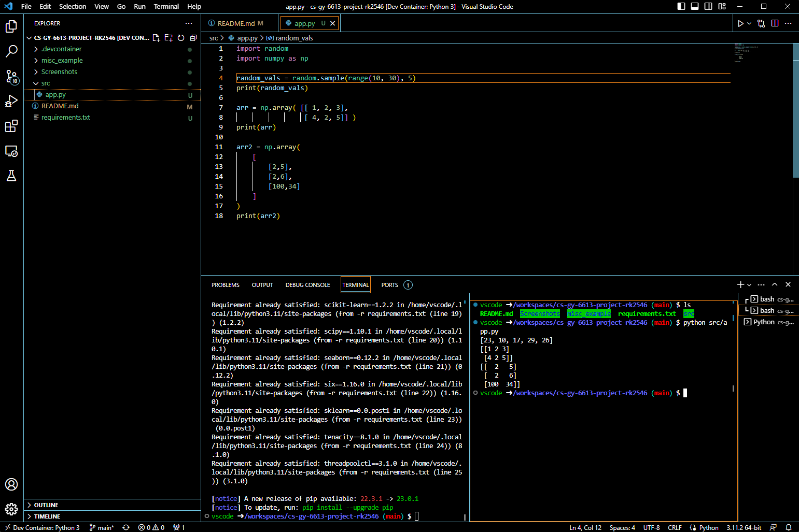Expand the Screenshots folder
Viewport: 799px width, 532px height.
pyautogui.click(x=112, y=72)
